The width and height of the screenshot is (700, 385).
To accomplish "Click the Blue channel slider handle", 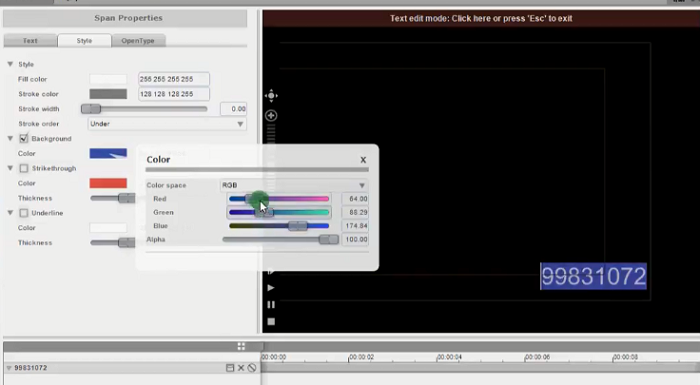I will point(297,226).
